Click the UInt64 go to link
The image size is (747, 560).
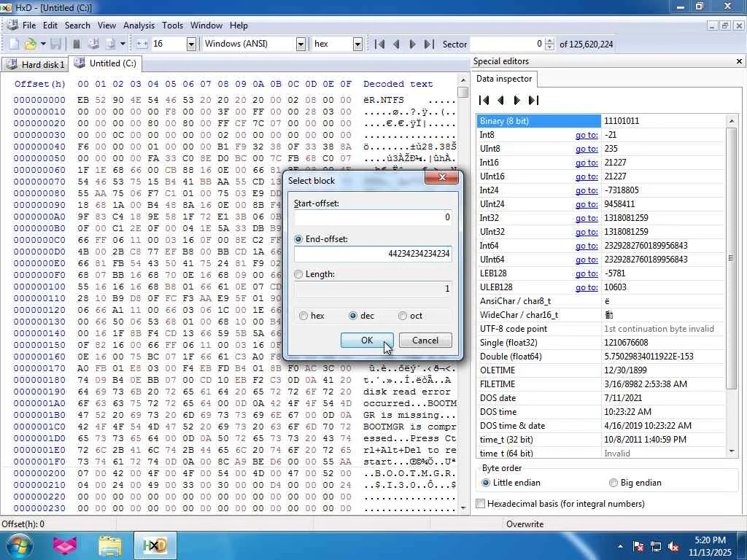pos(587,260)
